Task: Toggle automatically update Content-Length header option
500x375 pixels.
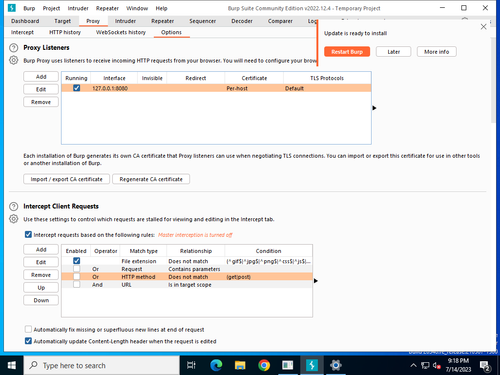Action: pos(28,341)
